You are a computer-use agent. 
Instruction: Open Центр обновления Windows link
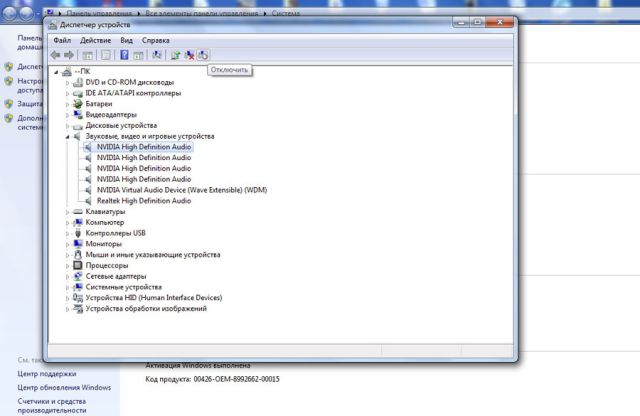(x=64, y=387)
